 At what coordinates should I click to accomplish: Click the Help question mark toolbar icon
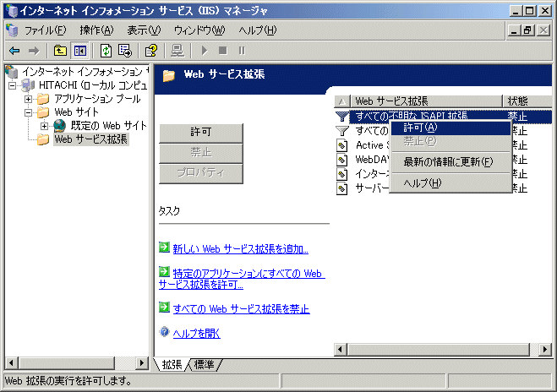coord(151,51)
